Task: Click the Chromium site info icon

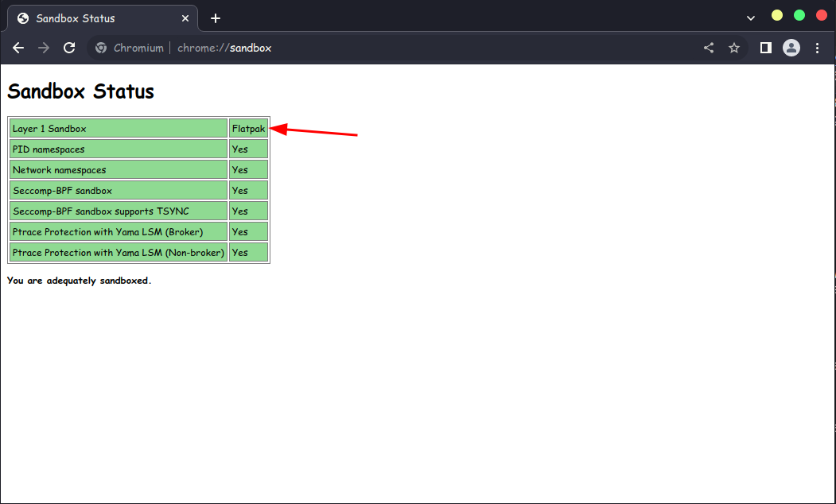Action: pos(101,48)
